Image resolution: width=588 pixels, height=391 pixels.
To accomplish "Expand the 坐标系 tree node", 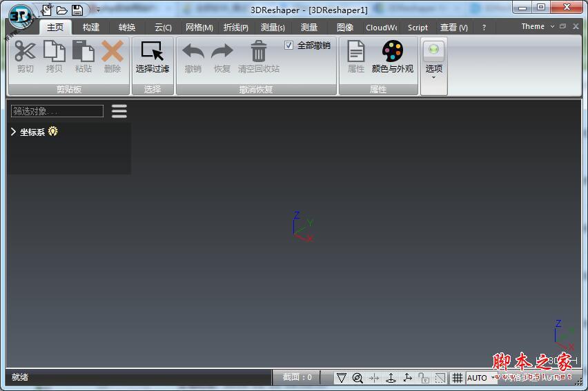I will (14, 132).
